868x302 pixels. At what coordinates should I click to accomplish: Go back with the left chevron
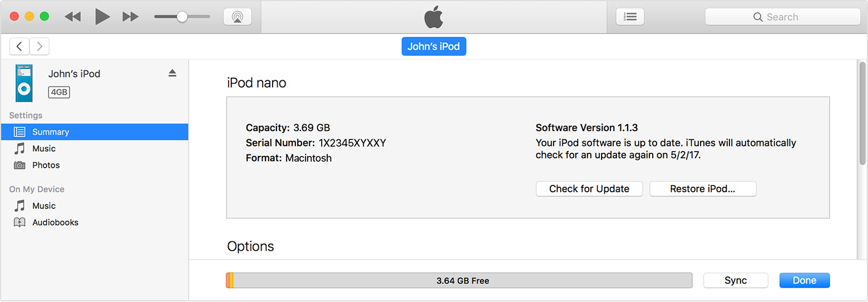click(x=19, y=47)
